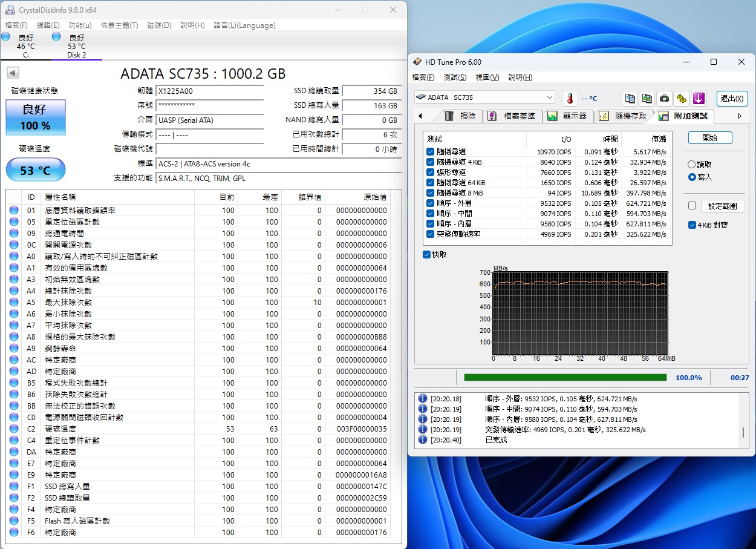Open the 測試(S) menu in HD Tune

(x=455, y=77)
